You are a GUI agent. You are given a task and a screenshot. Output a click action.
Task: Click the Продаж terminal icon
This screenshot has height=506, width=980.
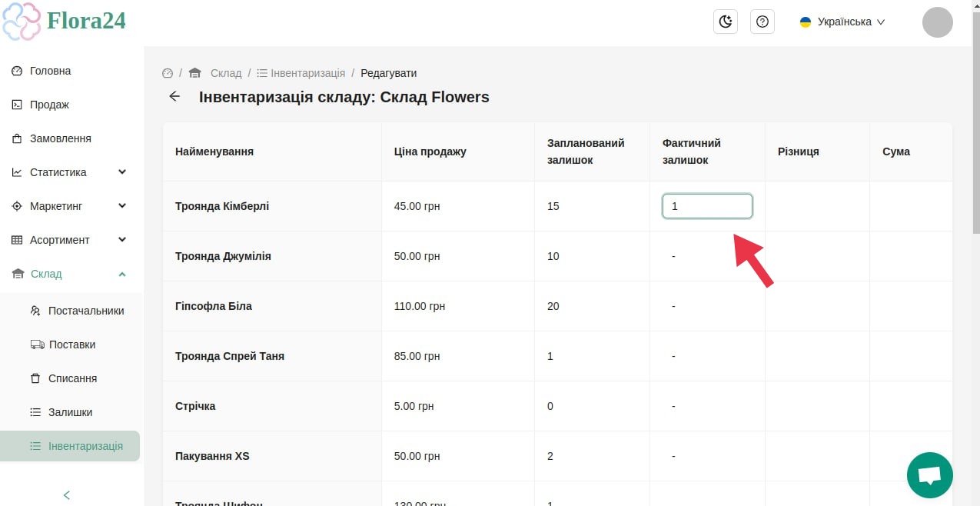[x=17, y=105]
